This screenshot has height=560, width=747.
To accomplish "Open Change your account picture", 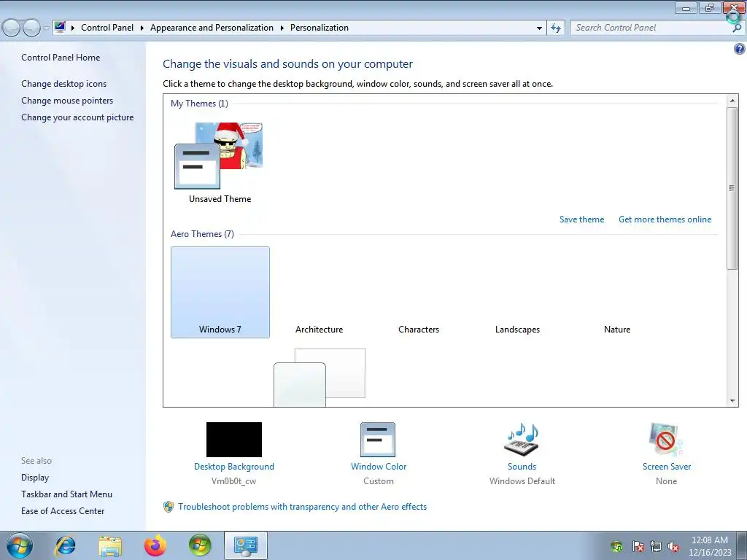I will point(77,117).
